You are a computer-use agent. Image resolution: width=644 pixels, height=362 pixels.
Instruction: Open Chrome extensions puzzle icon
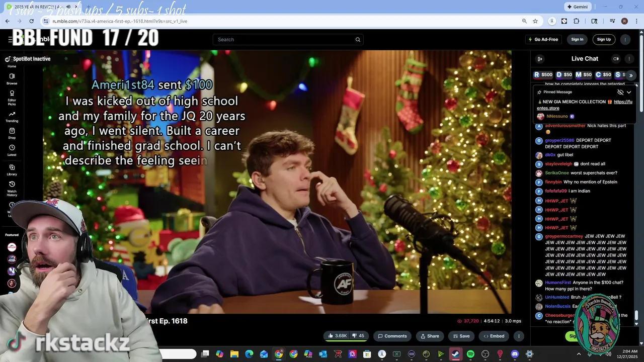(577, 21)
